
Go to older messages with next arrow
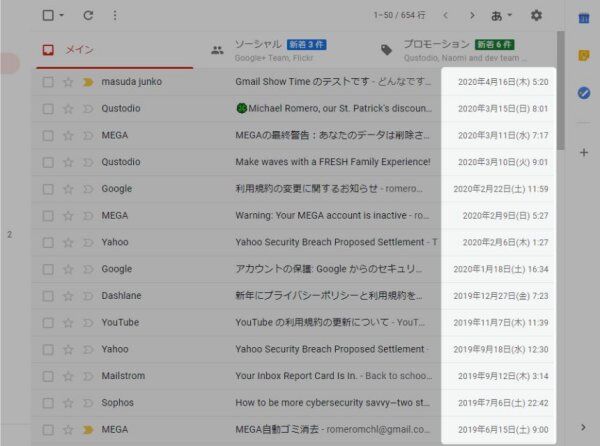point(472,15)
